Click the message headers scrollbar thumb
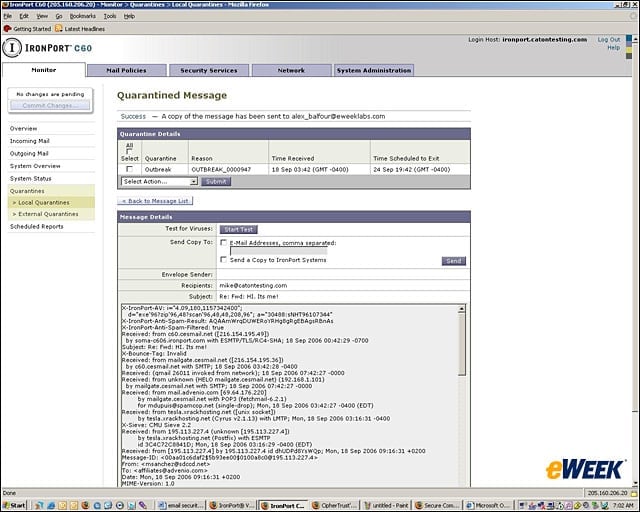The width and height of the screenshot is (640, 512). click(x=462, y=344)
